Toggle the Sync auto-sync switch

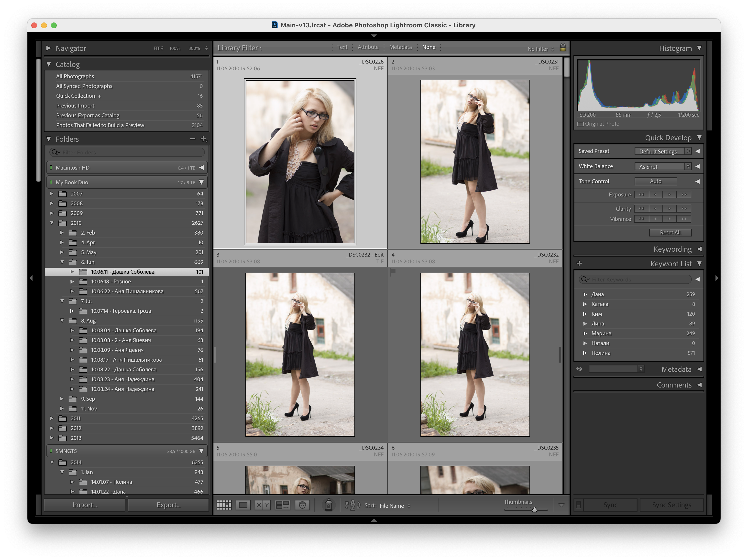point(579,505)
